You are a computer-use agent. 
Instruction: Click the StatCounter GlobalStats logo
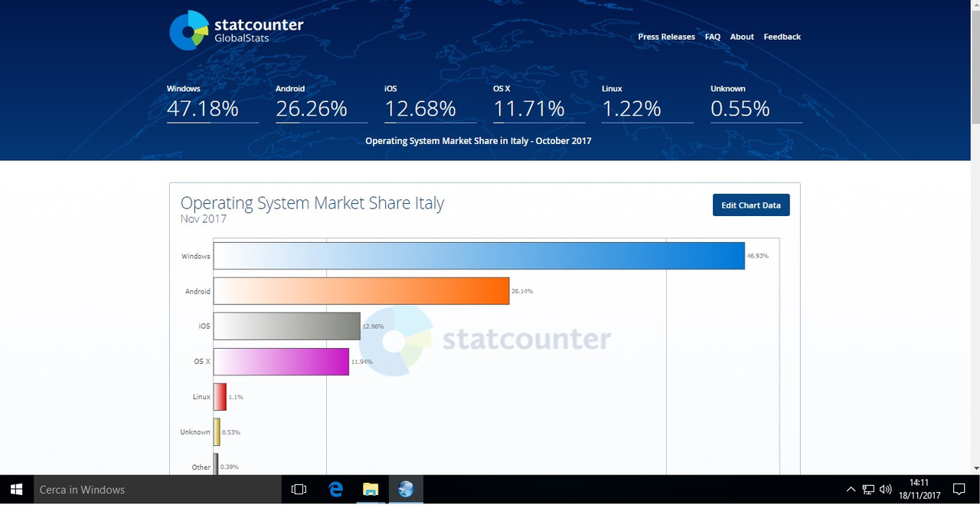[236, 31]
